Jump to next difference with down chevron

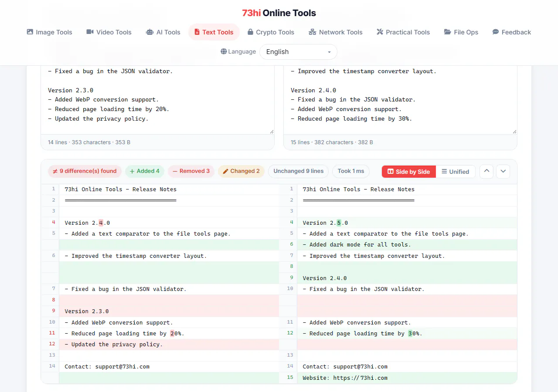pos(503,171)
